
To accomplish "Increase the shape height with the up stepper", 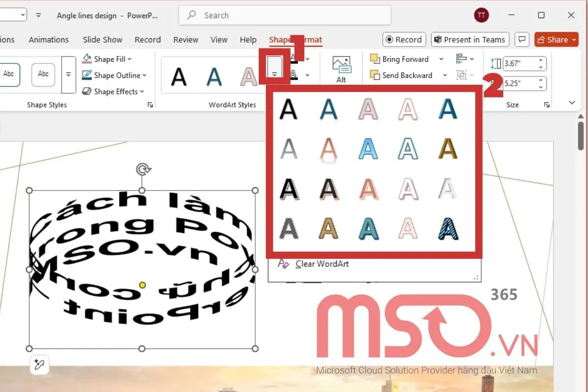I will (541, 60).
